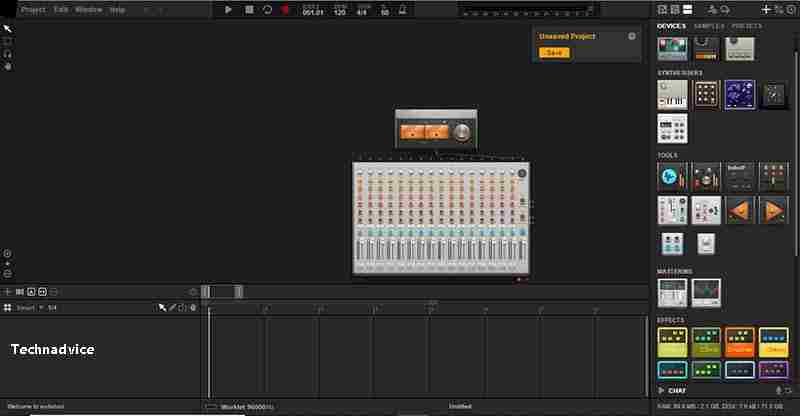The image size is (800, 416).
Task: Select the mixer device on desktop
Action: (x=441, y=218)
